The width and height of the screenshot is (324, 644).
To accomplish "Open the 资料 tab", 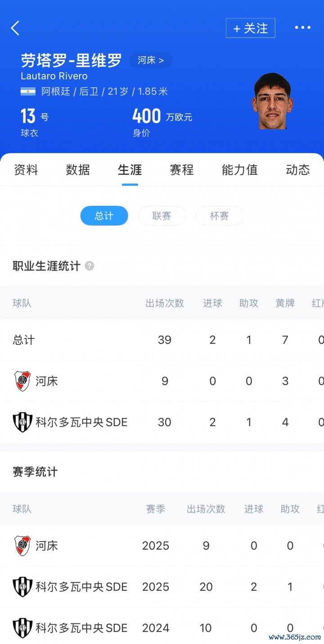I will (26, 170).
